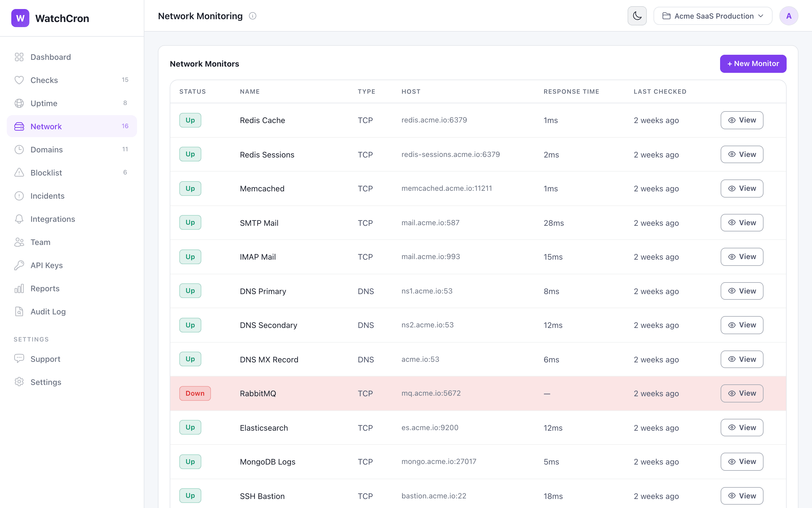Toggle dark mode with moon button
The height and width of the screenshot is (508, 812).
click(637, 16)
